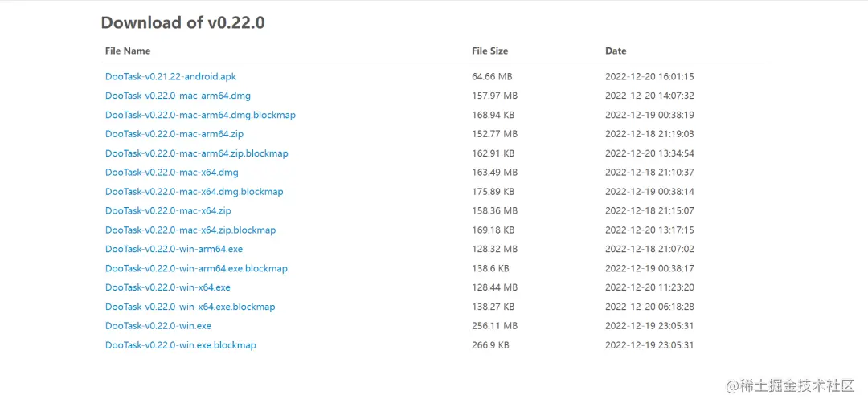Viewport: 868px width, 407px height.
Task: Select date 2022-12-20 13:17:15
Action: point(649,230)
